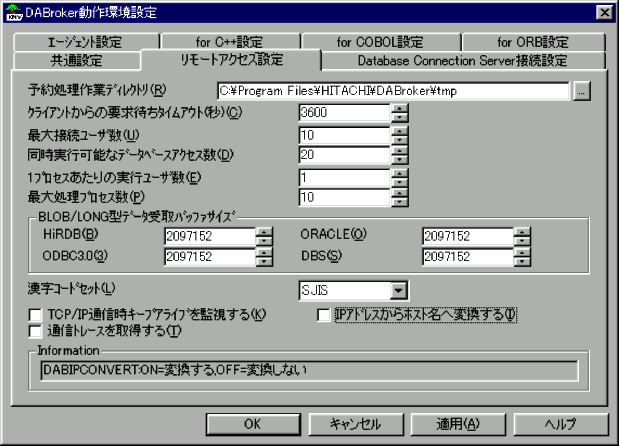Decrease ORACLE buffer size value
The height and width of the screenshot is (446, 619).
pyautogui.click(x=522, y=241)
